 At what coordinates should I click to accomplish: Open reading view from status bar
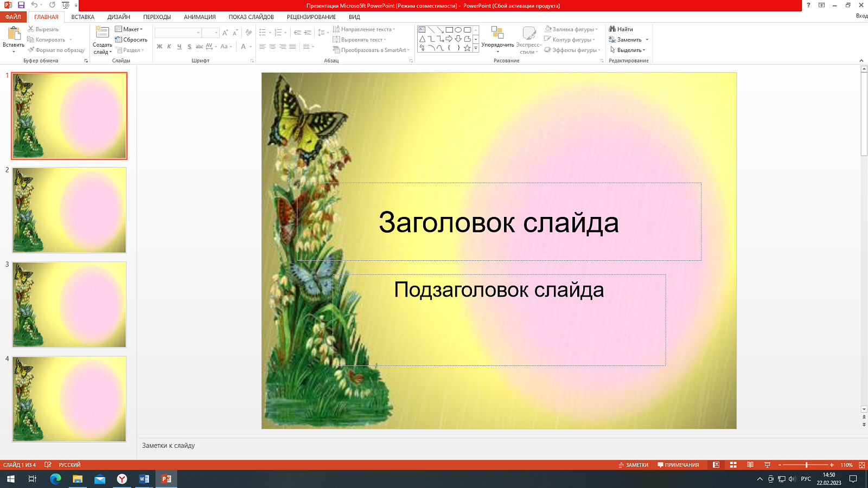pyautogui.click(x=750, y=465)
